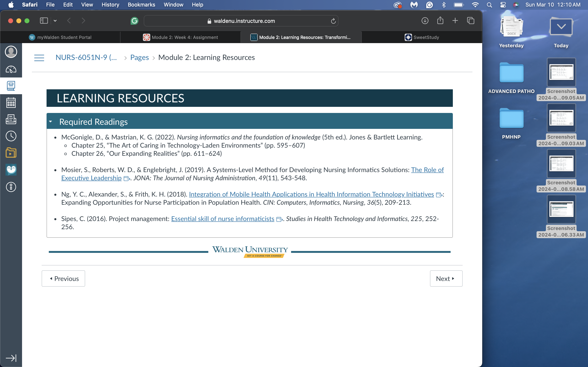Open the Bookmarks menu
Image resolution: width=588 pixels, height=367 pixels.
(141, 5)
